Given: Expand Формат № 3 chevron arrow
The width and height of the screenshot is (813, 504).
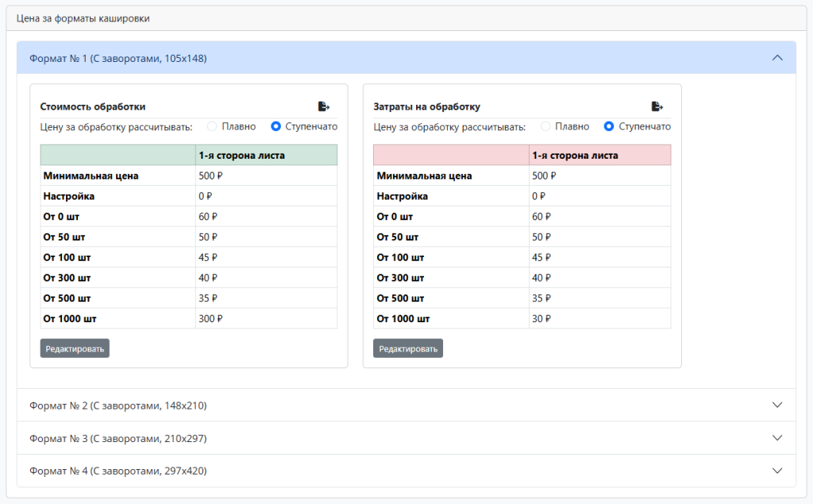Looking at the screenshot, I should (x=777, y=438).
